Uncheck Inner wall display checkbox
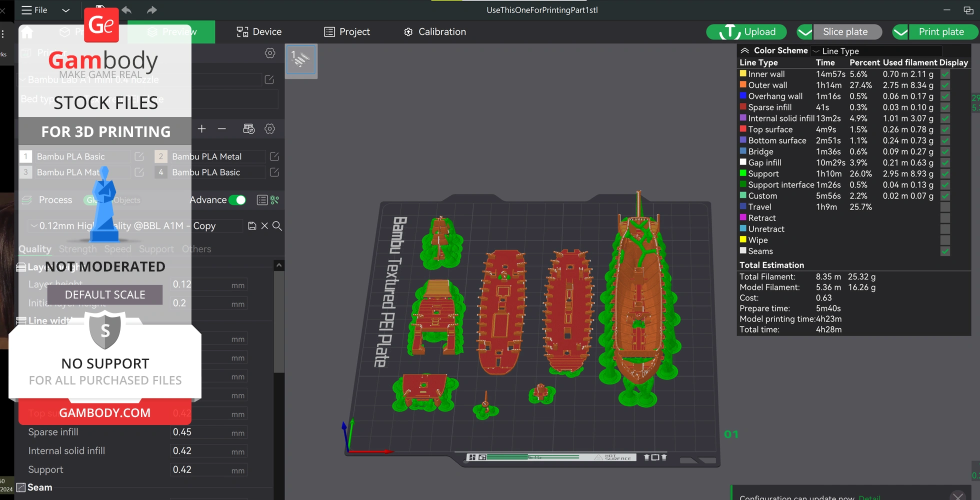 tap(945, 74)
